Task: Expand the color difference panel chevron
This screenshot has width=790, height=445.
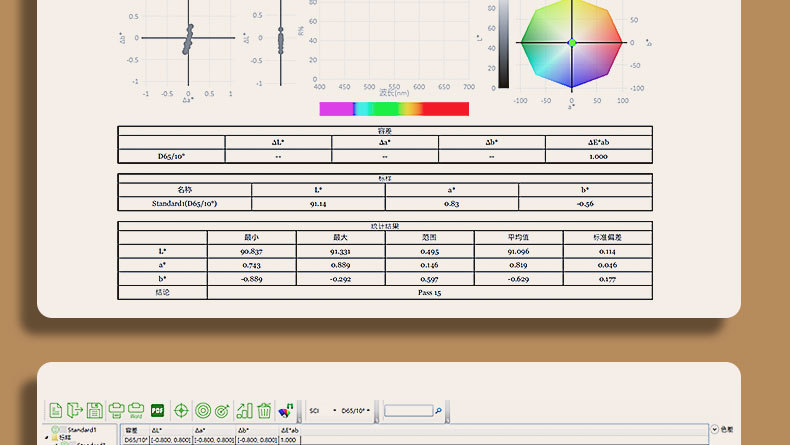Action: click(x=713, y=429)
